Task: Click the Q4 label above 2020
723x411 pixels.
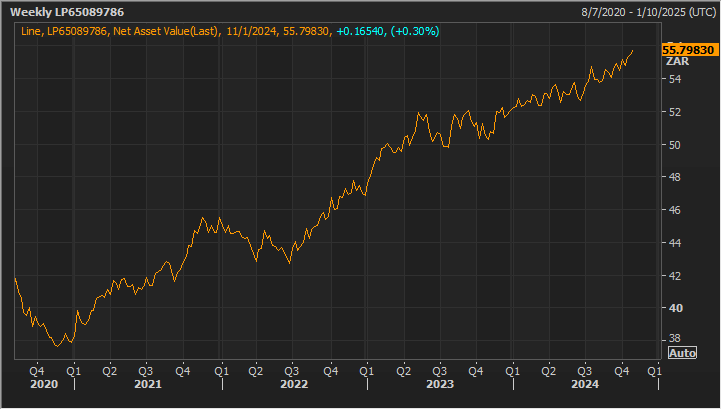Action: pos(37,372)
